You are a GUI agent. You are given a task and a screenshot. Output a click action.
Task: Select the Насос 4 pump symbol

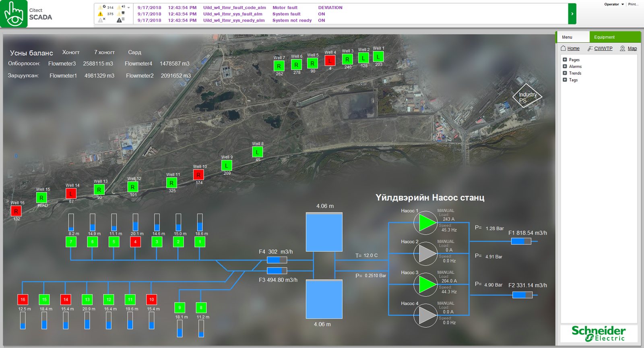coord(425,315)
